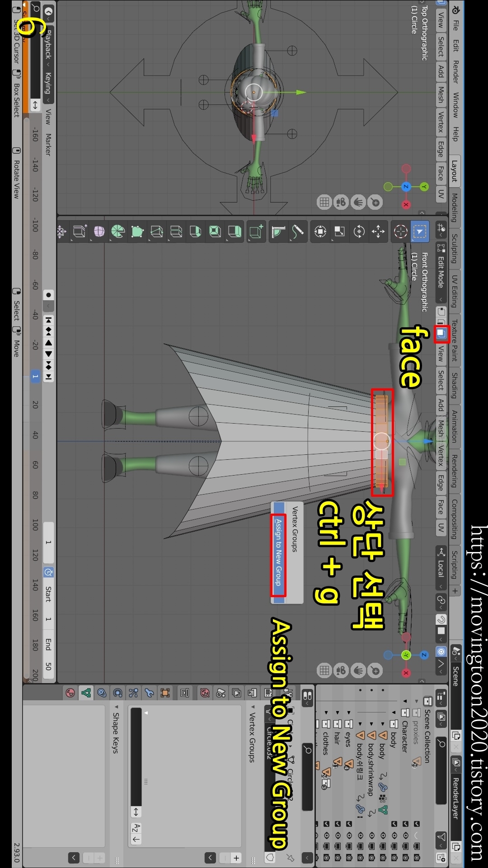Choose the Bevel tool
The height and width of the screenshot is (868, 488).
(195, 232)
